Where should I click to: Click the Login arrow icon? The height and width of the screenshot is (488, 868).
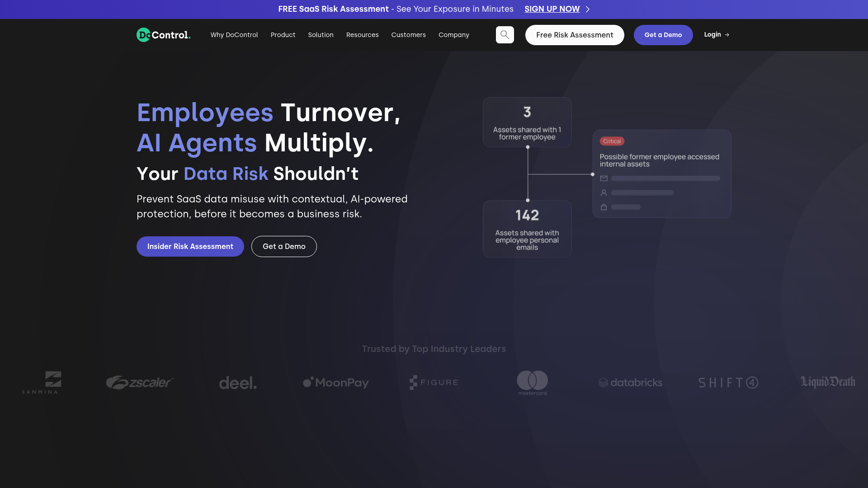(x=727, y=35)
